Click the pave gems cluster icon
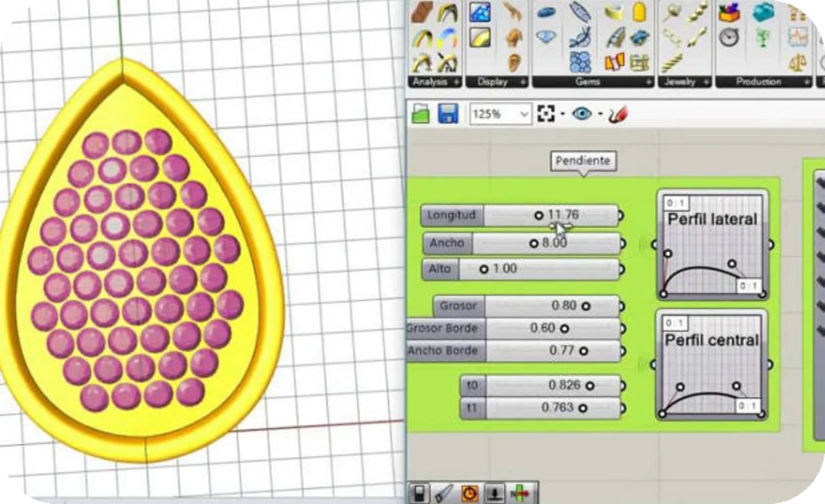Viewport: 825px width, 504px height. pyautogui.click(x=580, y=62)
